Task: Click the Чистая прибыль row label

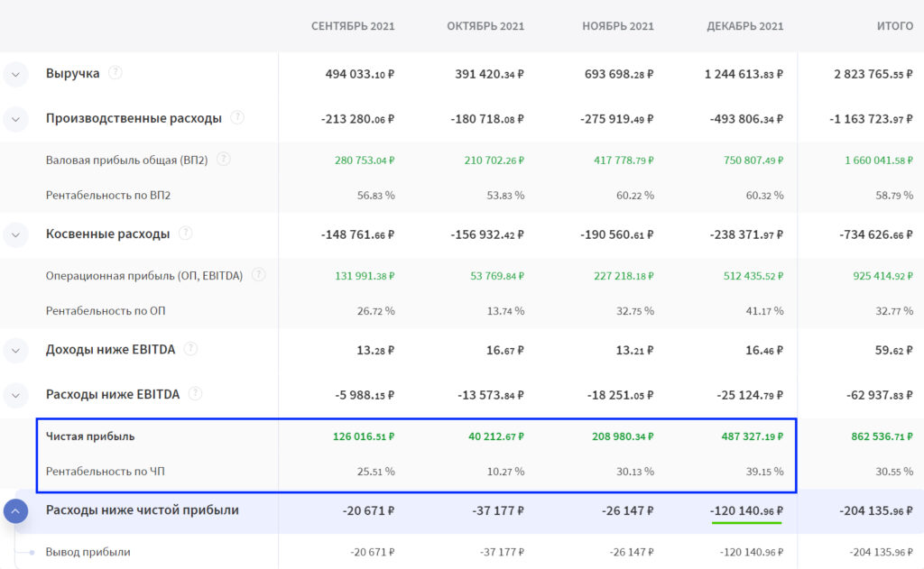Action: [x=90, y=436]
